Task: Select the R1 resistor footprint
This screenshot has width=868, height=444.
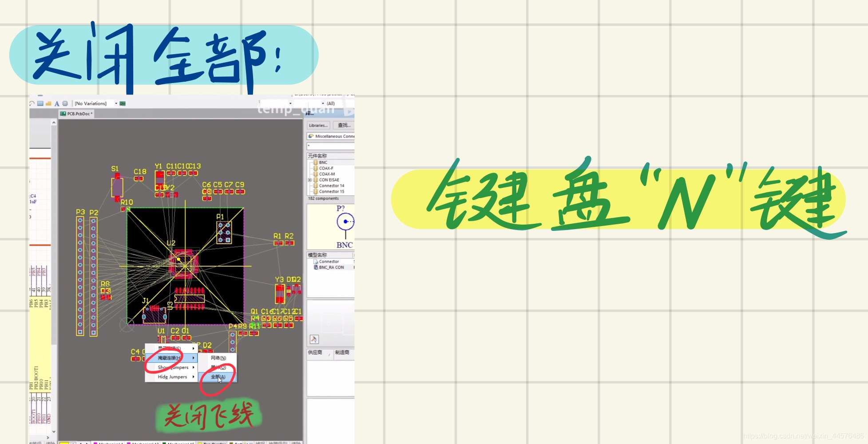Action: (x=278, y=243)
